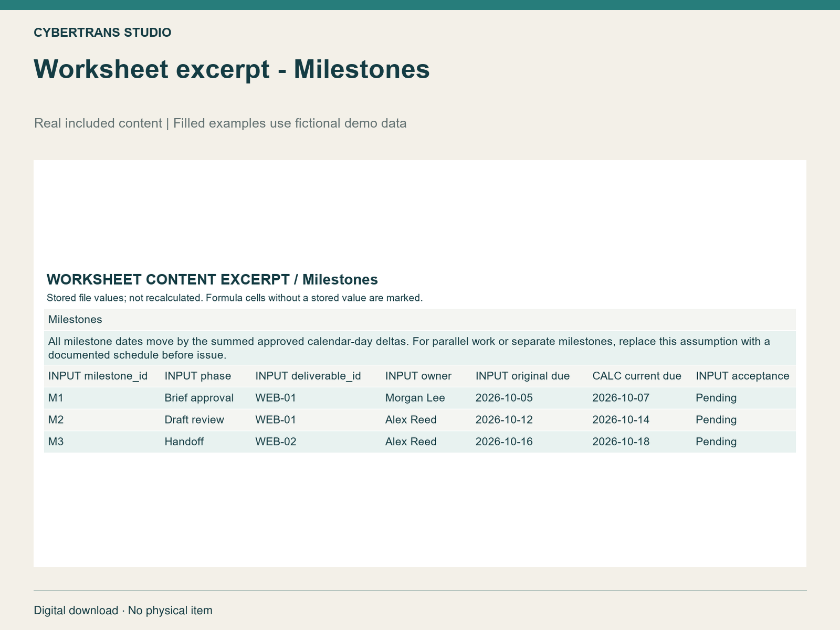Click the 'INPUT deliverable_id' column header
840x630 pixels.
(308, 376)
